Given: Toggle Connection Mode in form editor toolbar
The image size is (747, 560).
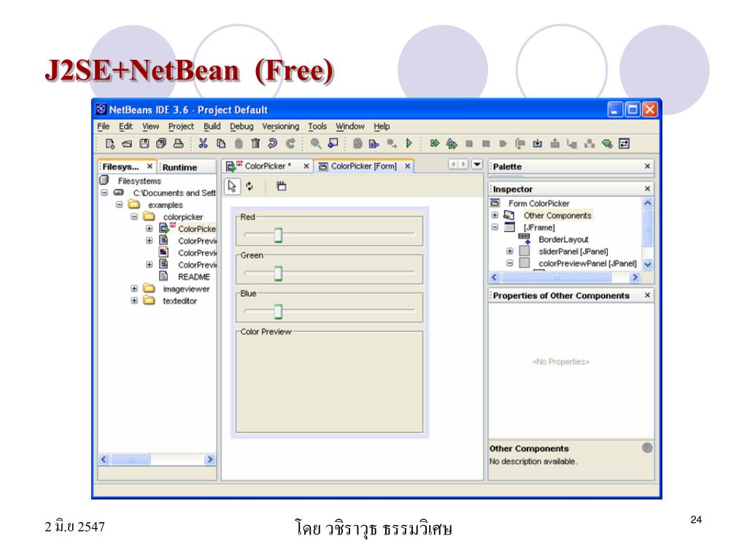Looking at the screenshot, I should [x=249, y=186].
